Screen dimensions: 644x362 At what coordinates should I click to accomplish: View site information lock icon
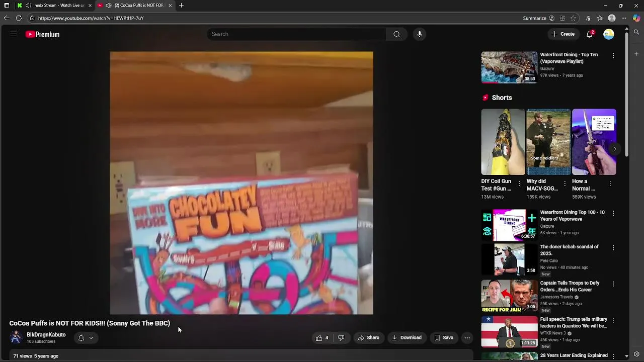pyautogui.click(x=32, y=18)
